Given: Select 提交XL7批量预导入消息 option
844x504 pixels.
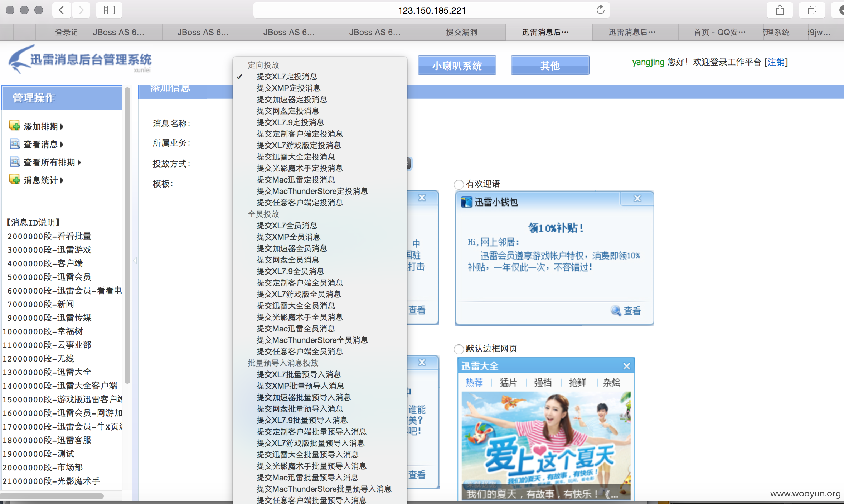Looking at the screenshot, I should click(x=320, y=374).
